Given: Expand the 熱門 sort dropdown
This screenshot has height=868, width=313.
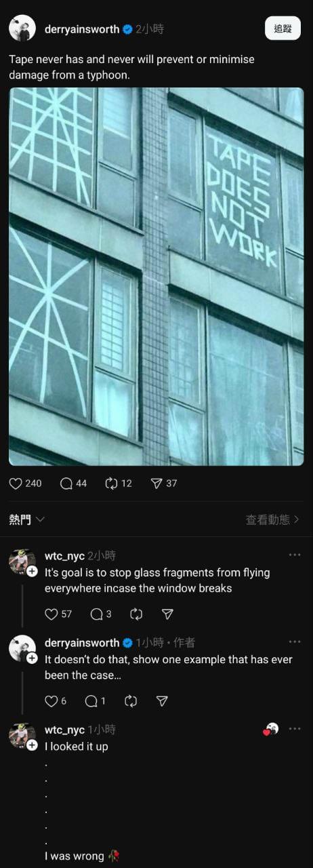Looking at the screenshot, I should 27,519.
